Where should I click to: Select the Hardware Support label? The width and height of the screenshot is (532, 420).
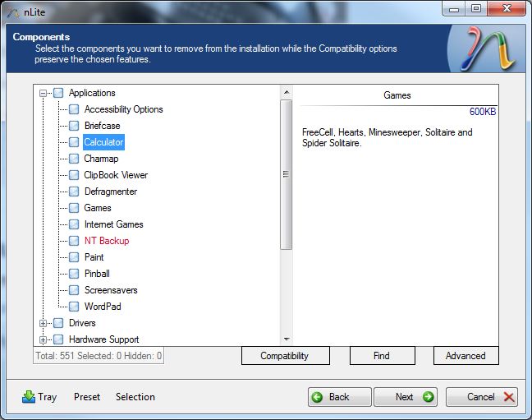pyautogui.click(x=103, y=339)
